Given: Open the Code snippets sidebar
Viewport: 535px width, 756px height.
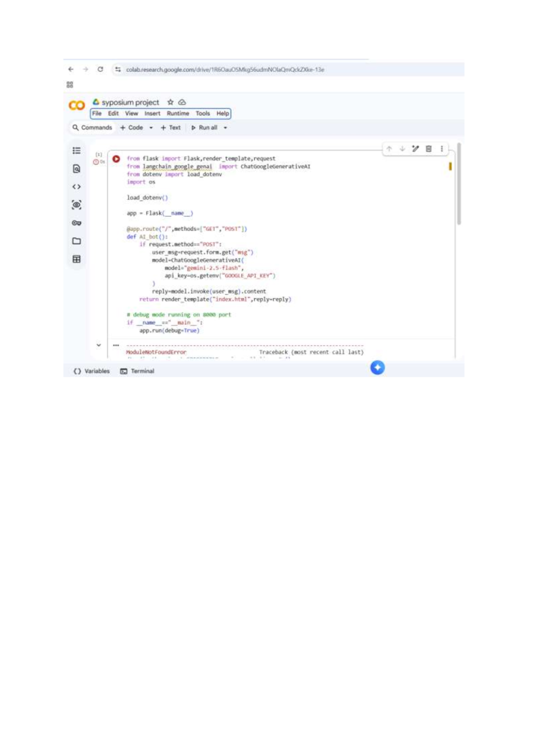Looking at the screenshot, I should coord(77,187).
